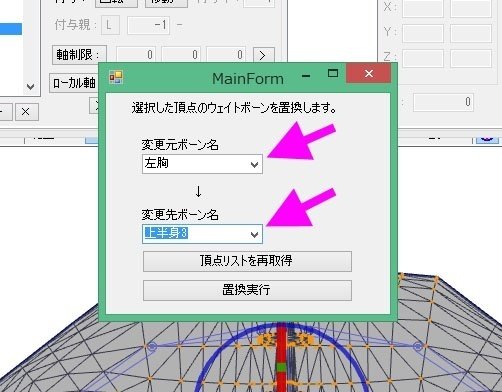Click the MainForm title bar text

pyautogui.click(x=248, y=79)
